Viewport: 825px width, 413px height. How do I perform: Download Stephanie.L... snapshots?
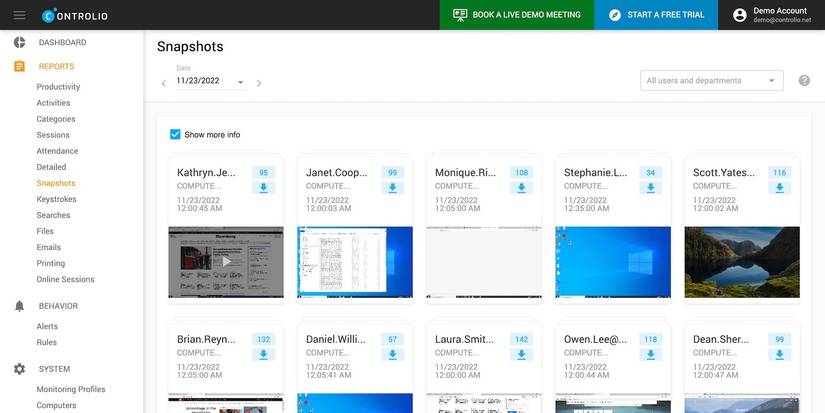point(650,188)
